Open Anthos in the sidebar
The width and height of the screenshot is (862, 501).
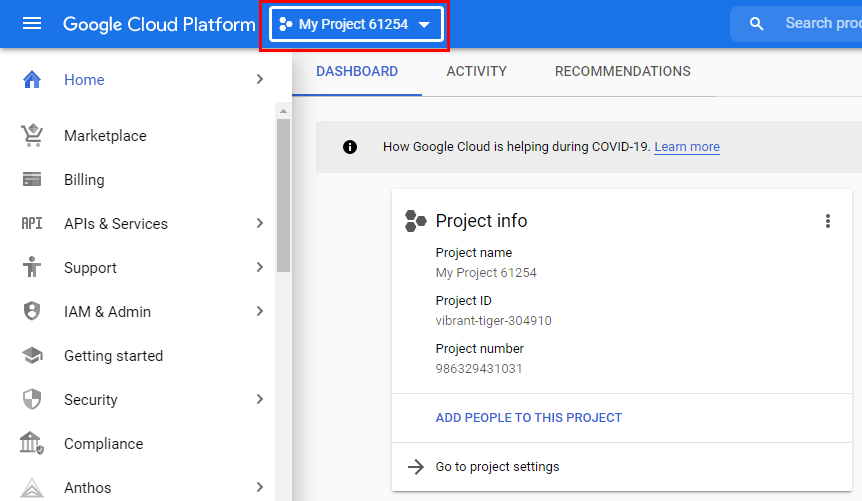pos(87,488)
